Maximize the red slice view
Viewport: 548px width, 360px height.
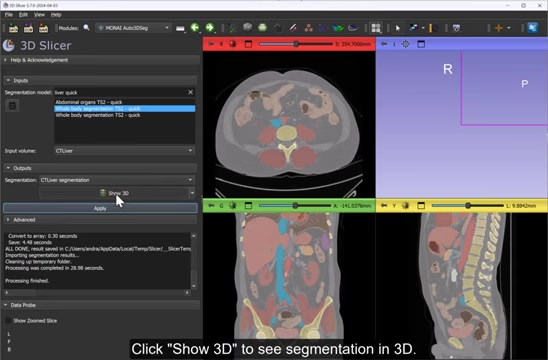point(248,44)
